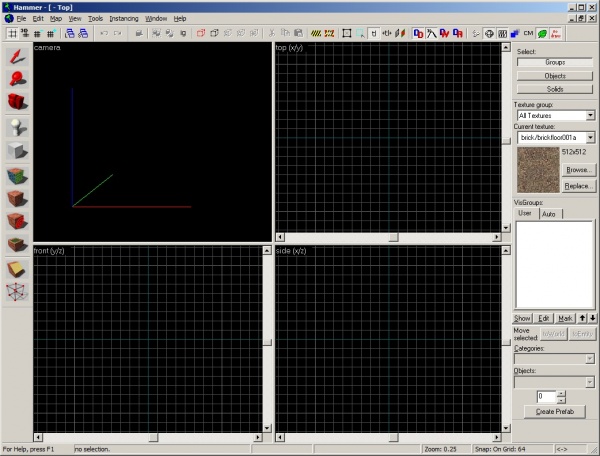
Task: Toggle the 2D grid display
Action: [x=12, y=33]
